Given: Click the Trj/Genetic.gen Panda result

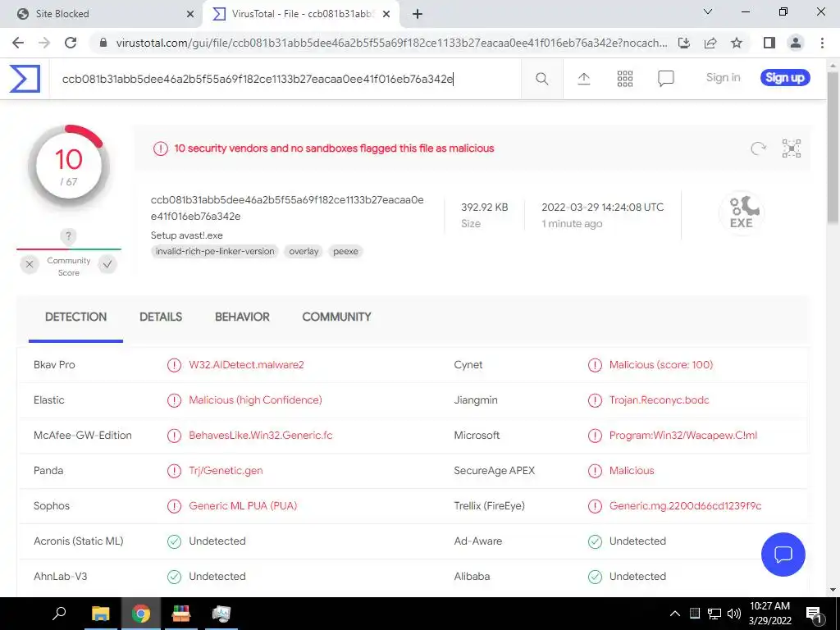Looking at the screenshot, I should pyautogui.click(x=226, y=471).
